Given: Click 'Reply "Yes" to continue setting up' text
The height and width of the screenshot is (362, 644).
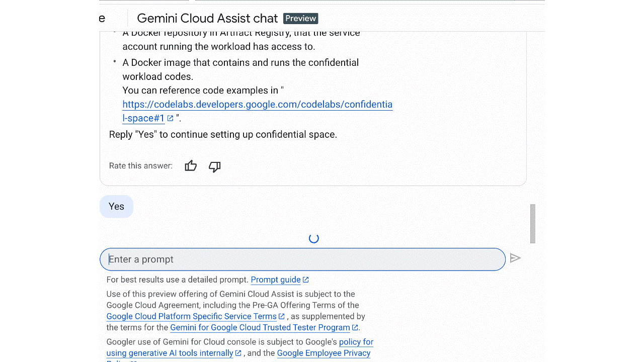Looking at the screenshot, I should 223,135.
